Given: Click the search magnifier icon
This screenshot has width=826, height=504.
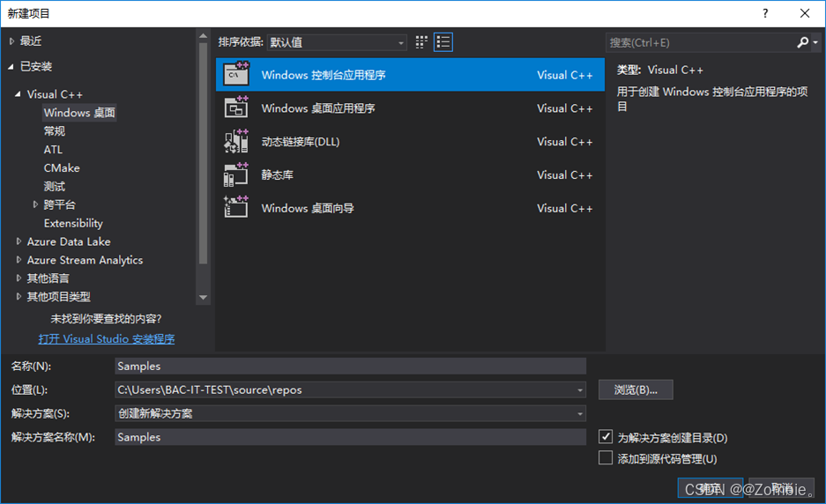Looking at the screenshot, I should (x=802, y=42).
